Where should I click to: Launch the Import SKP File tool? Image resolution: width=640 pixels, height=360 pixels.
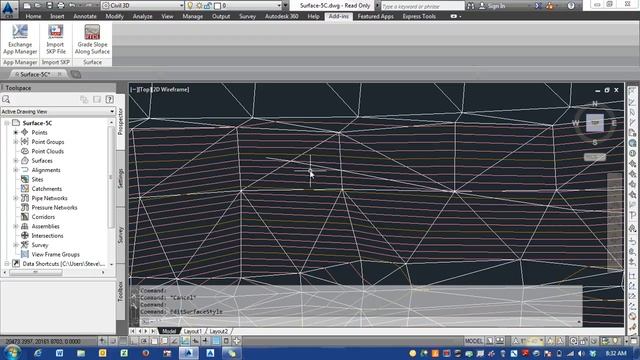click(x=56, y=39)
